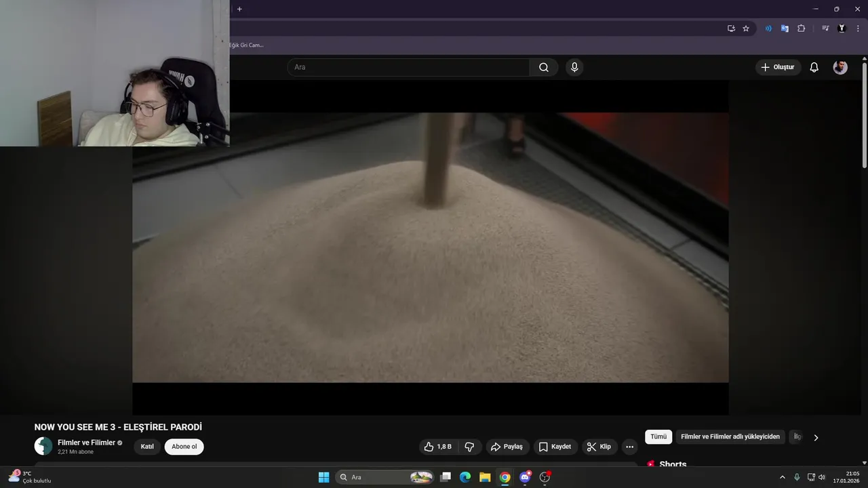Image resolution: width=868 pixels, height=488 pixels.
Task: Open network settings from tray icon
Action: pyautogui.click(x=811, y=477)
